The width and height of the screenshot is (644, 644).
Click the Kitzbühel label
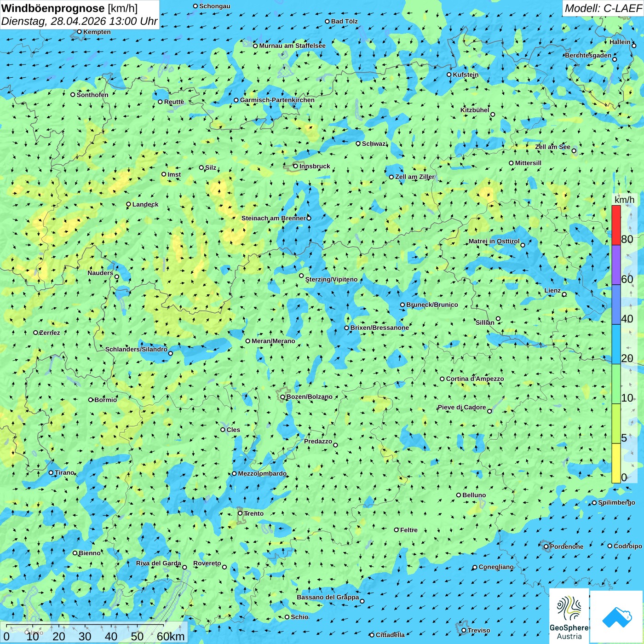(475, 110)
